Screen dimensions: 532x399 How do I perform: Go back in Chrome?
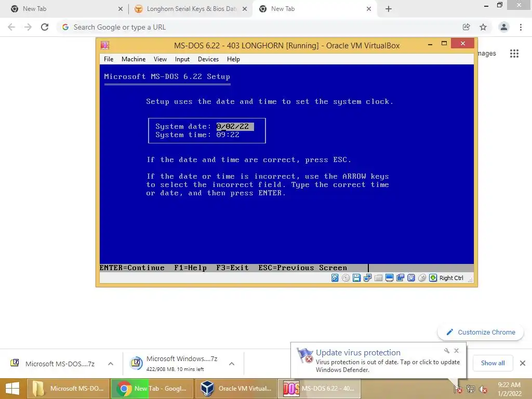(x=11, y=27)
